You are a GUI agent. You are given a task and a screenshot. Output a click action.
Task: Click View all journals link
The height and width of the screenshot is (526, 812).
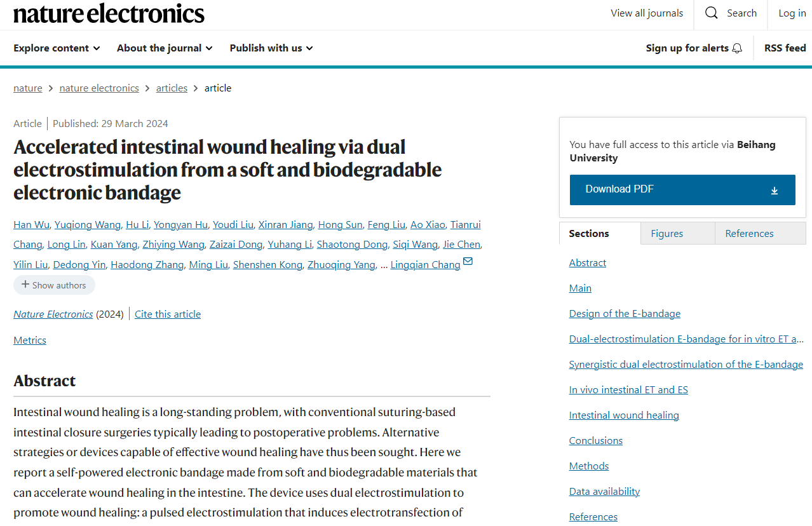[647, 13]
